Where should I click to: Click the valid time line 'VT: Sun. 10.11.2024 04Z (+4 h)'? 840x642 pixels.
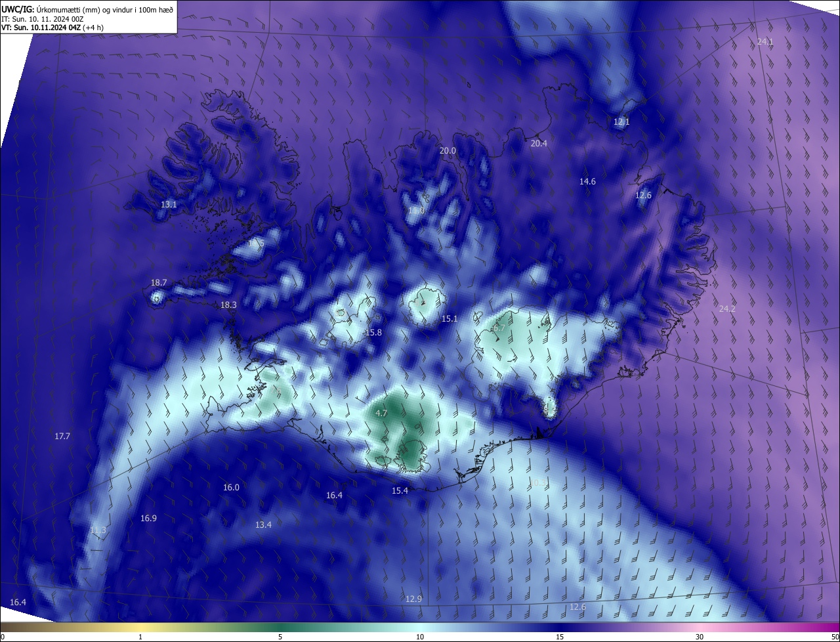point(52,28)
